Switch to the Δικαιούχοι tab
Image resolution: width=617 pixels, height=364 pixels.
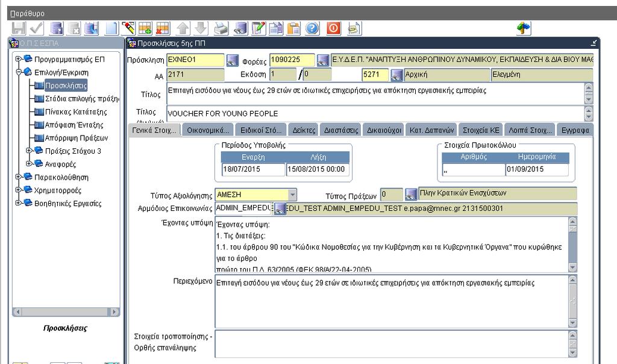point(384,130)
